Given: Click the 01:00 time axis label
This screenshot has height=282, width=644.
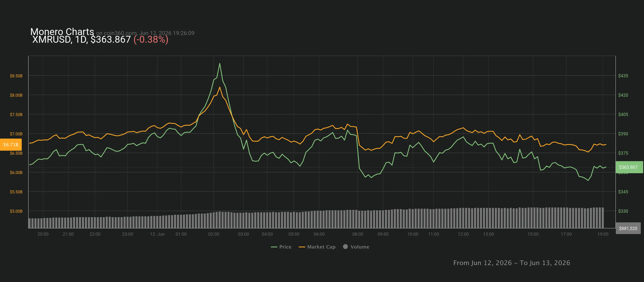Looking at the screenshot, I should click(181, 234).
